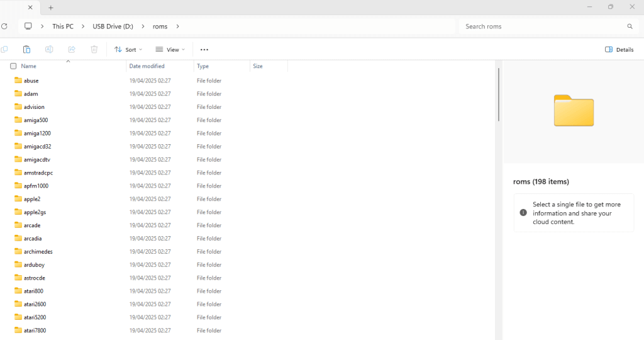The width and height of the screenshot is (644, 340).
Task: Go to This PC in the breadcrumb
Action: coord(62,26)
